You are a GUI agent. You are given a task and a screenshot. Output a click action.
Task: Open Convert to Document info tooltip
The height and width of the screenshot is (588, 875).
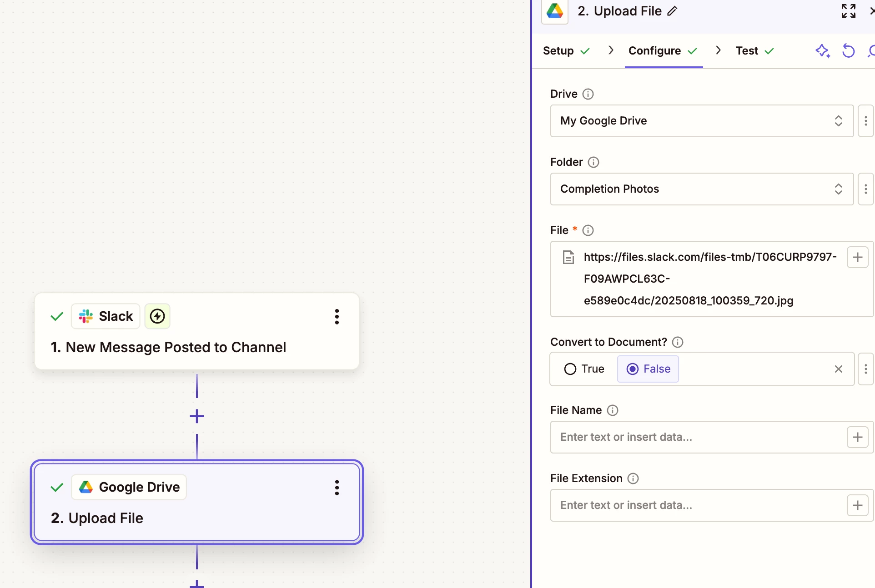678,342
